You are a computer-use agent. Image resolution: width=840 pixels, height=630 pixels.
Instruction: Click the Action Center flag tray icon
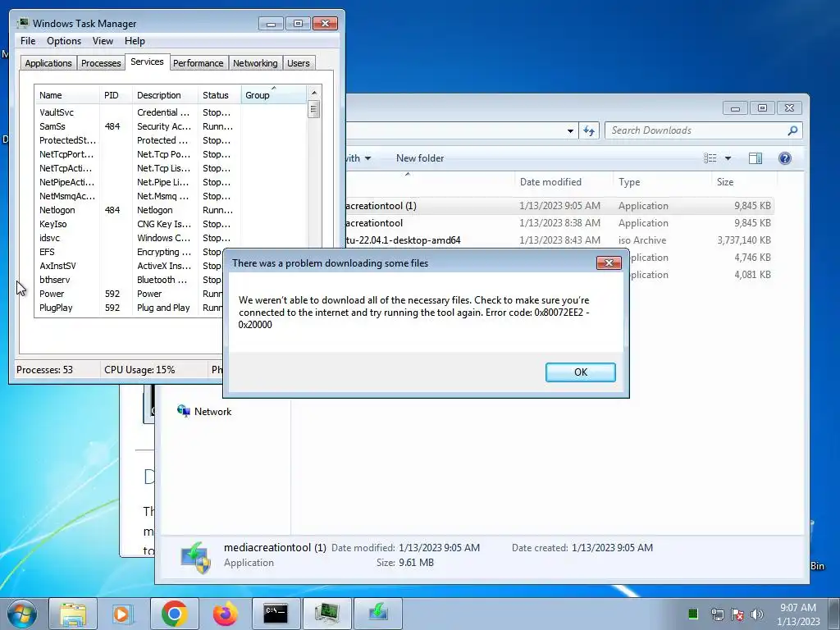(x=737, y=614)
